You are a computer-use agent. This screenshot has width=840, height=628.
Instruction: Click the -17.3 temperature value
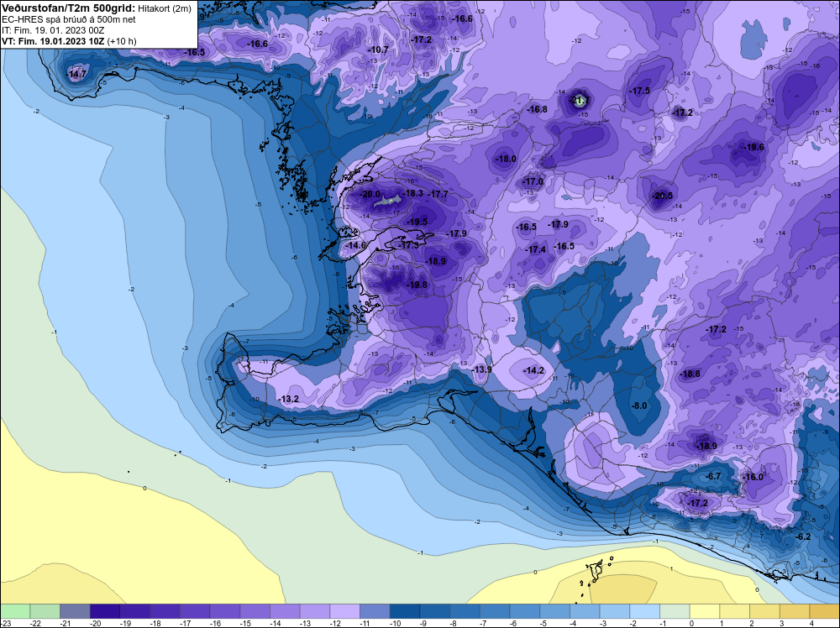click(x=409, y=244)
